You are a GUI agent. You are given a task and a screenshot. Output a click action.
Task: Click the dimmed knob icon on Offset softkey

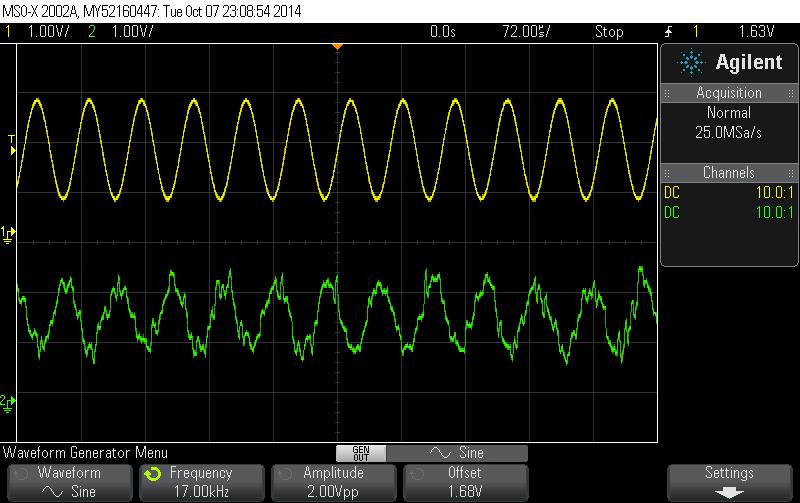point(417,474)
